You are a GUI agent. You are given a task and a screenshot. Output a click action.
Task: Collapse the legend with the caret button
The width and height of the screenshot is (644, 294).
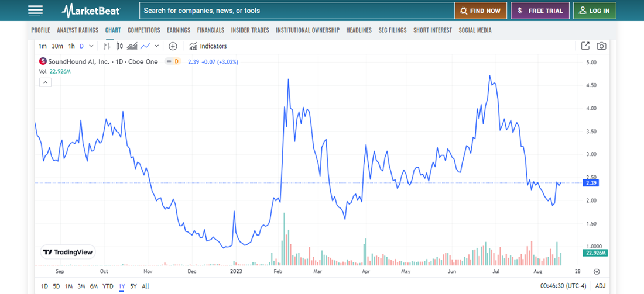pyautogui.click(x=46, y=82)
